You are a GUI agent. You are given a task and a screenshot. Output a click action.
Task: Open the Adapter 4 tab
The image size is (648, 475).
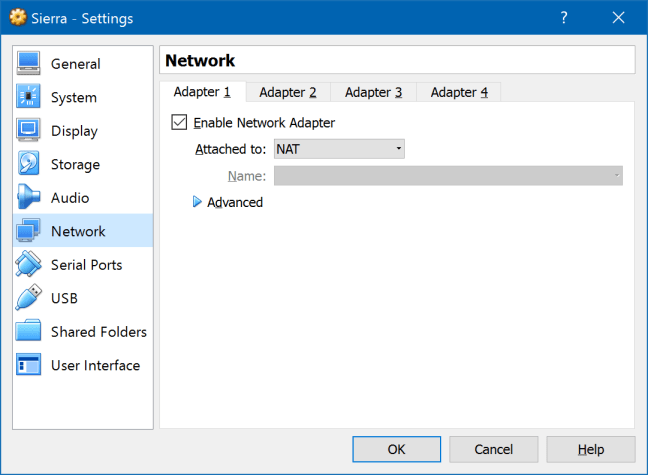coord(459,92)
